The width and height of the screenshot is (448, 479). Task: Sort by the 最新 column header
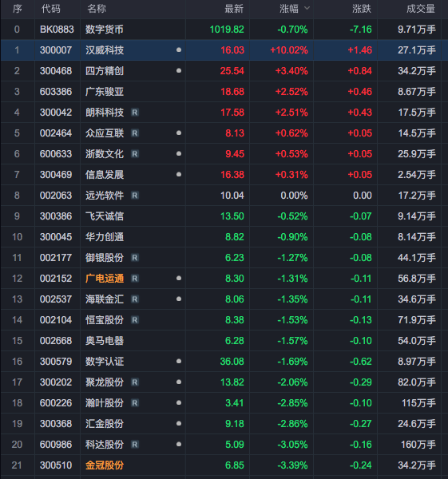click(x=234, y=9)
